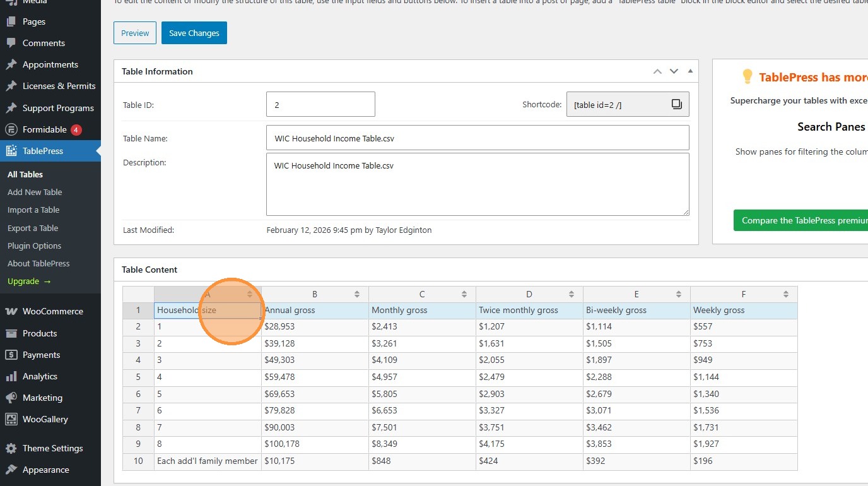The width and height of the screenshot is (868, 486).
Task: Click the Formidable sidebar icon
Action: [11, 129]
